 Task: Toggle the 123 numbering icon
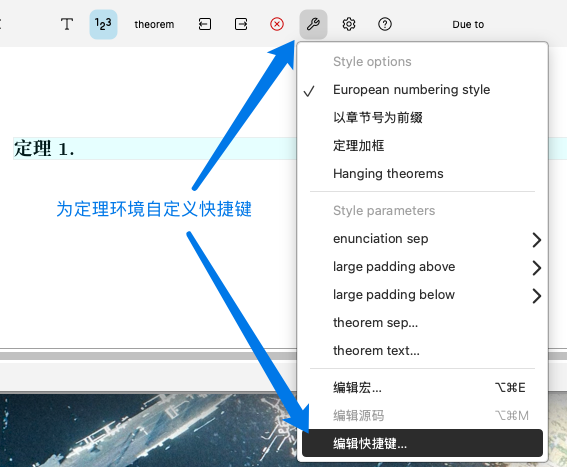point(103,24)
